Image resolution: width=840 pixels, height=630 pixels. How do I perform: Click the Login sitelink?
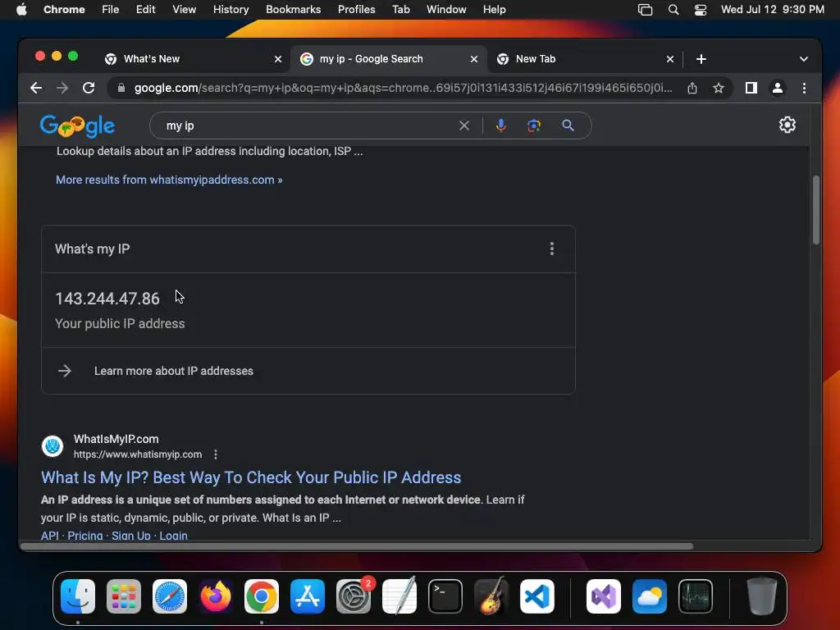(x=174, y=535)
